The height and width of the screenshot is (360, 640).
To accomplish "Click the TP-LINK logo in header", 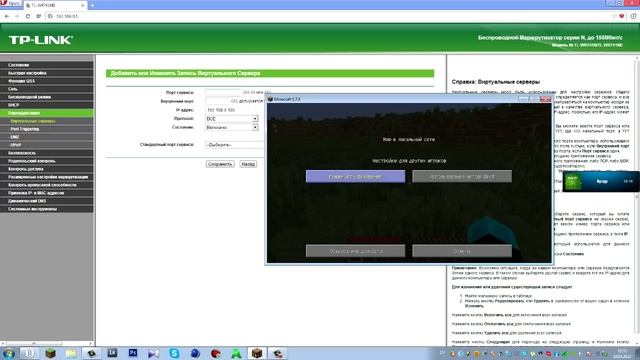I will (41, 40).
